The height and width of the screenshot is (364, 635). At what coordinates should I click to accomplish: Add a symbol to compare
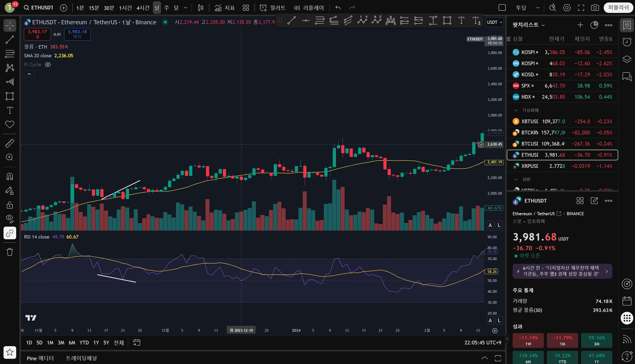click(x=63, y=7)
